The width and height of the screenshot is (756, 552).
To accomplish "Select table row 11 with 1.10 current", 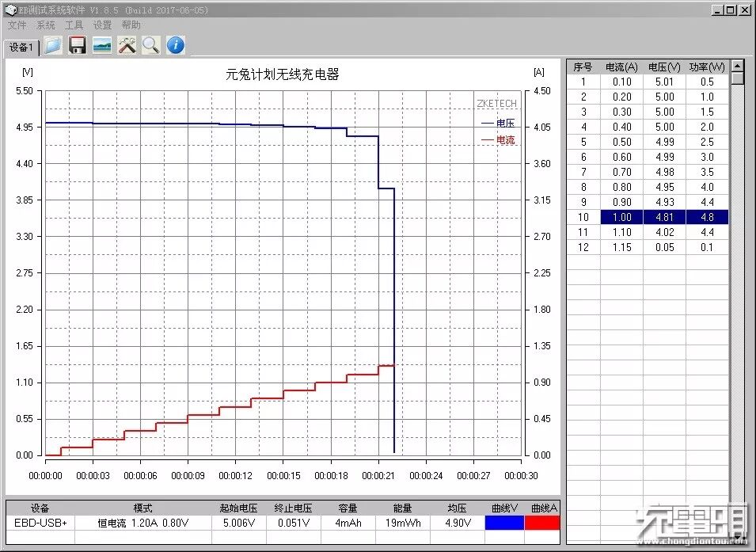I will [648, 232].
